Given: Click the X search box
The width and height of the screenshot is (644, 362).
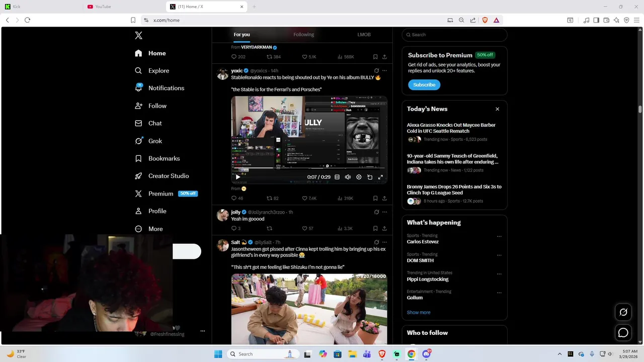Looking at the screenshot, I should 454,35.
